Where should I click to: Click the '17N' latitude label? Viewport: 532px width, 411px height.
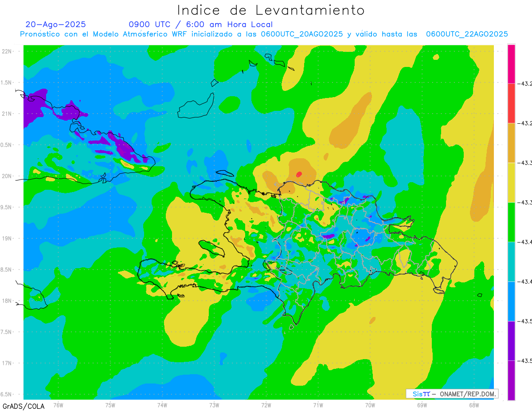(6, 363)
